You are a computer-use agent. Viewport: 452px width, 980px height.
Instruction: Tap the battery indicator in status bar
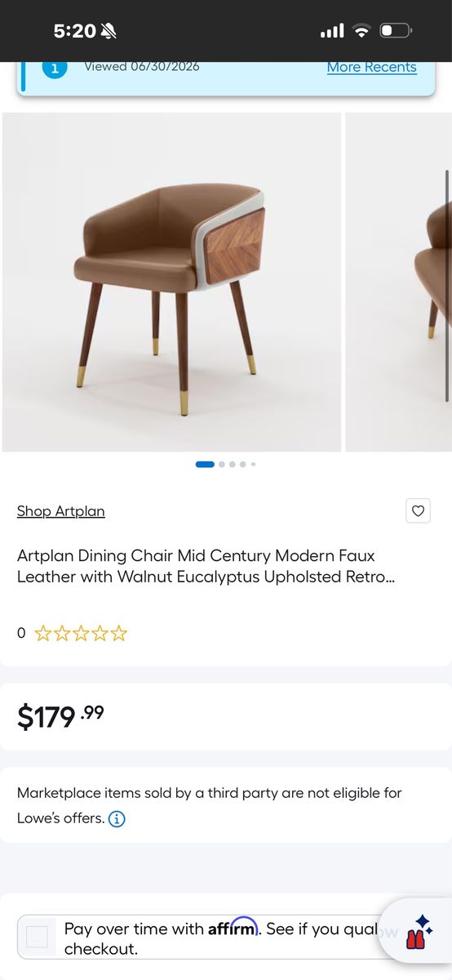pos(396,31)
